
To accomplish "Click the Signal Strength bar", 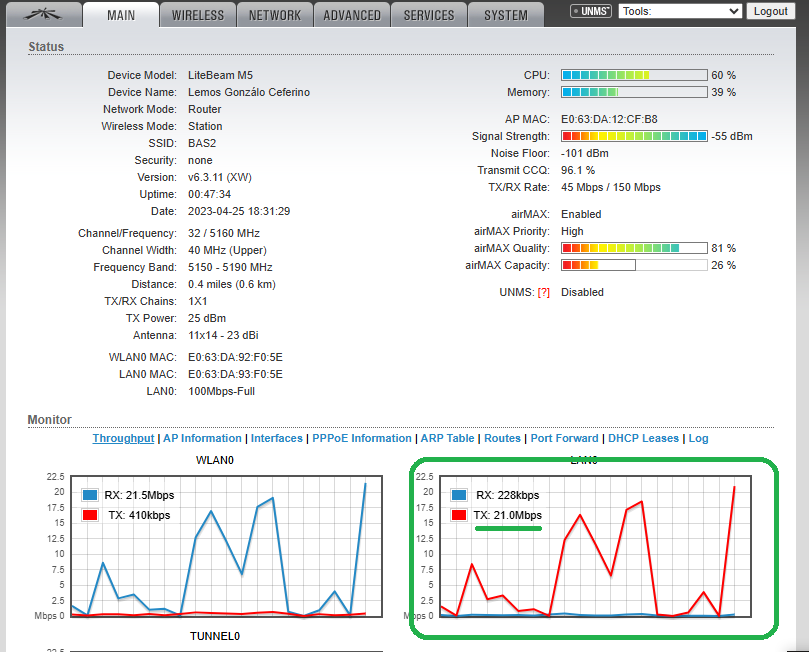I will click(x=634, y=136).
